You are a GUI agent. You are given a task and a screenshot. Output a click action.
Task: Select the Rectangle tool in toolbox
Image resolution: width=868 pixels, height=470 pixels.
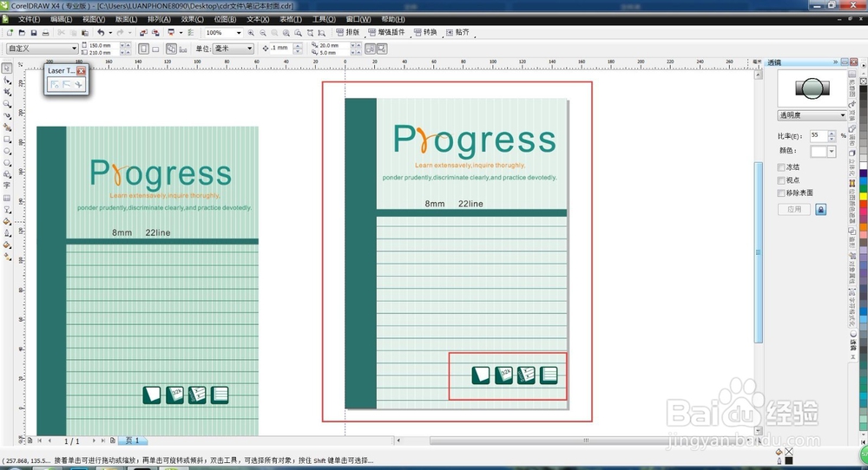tap(7, 139)
